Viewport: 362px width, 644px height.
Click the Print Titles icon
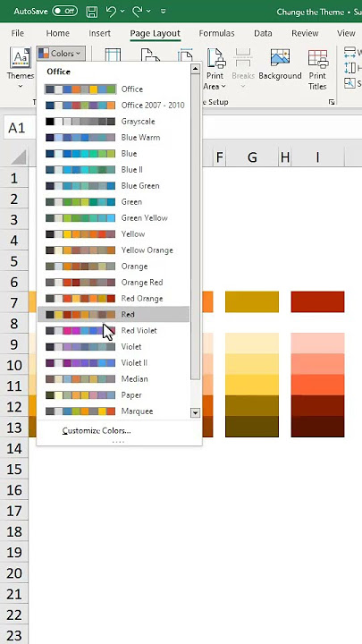(317, 59)
